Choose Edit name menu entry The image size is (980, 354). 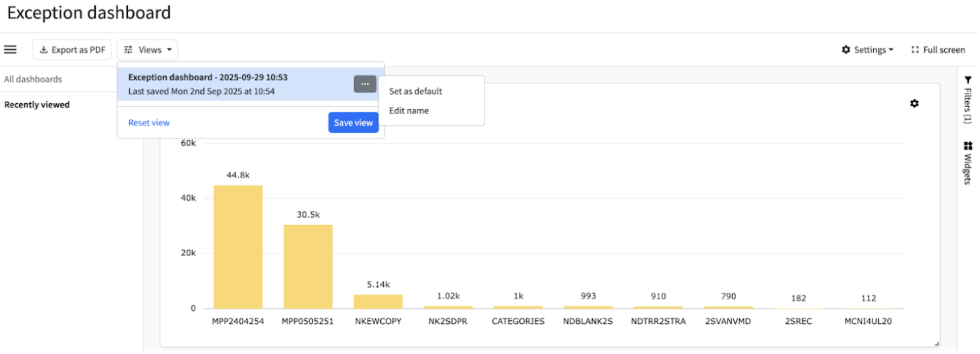409,111
